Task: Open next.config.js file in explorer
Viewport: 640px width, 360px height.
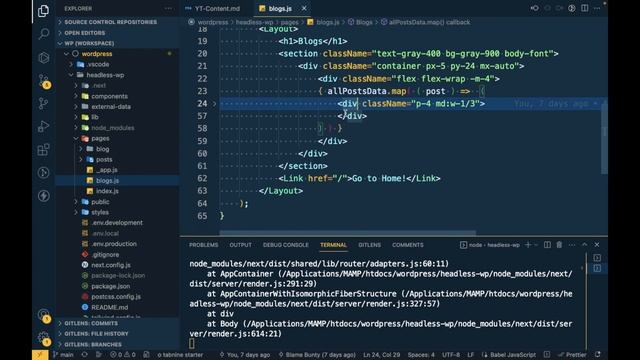Action: click(x=118, y=265)
